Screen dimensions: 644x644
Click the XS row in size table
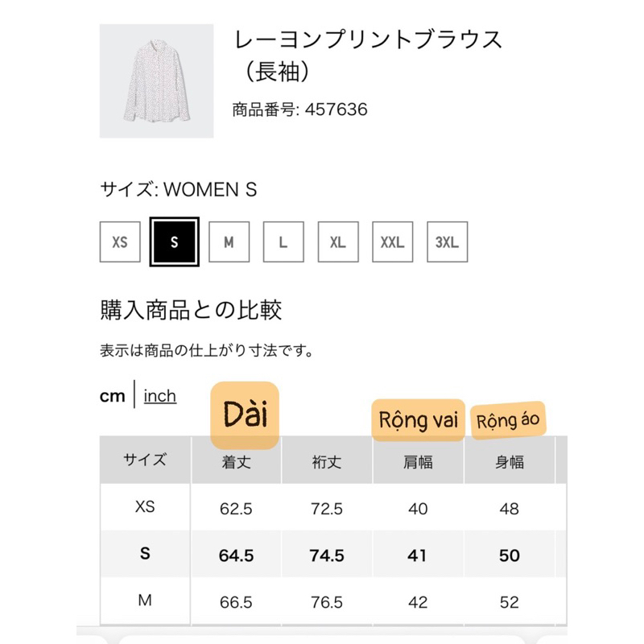145,508
